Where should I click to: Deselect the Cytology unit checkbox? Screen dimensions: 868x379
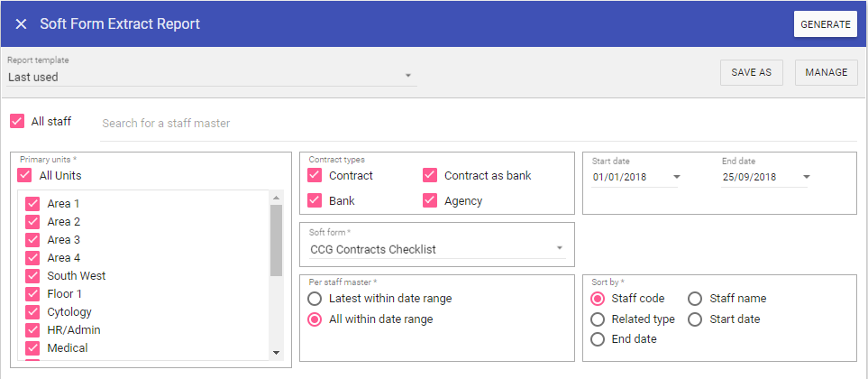33,312
